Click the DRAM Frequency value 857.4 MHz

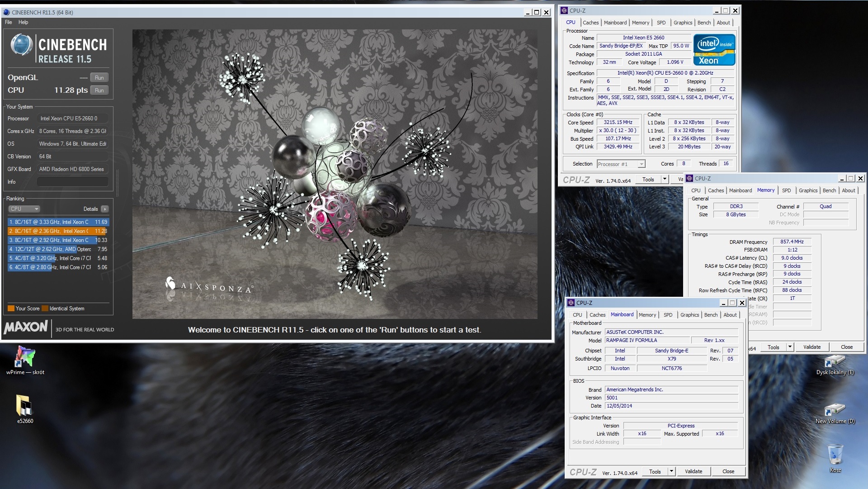coord(792,242)
